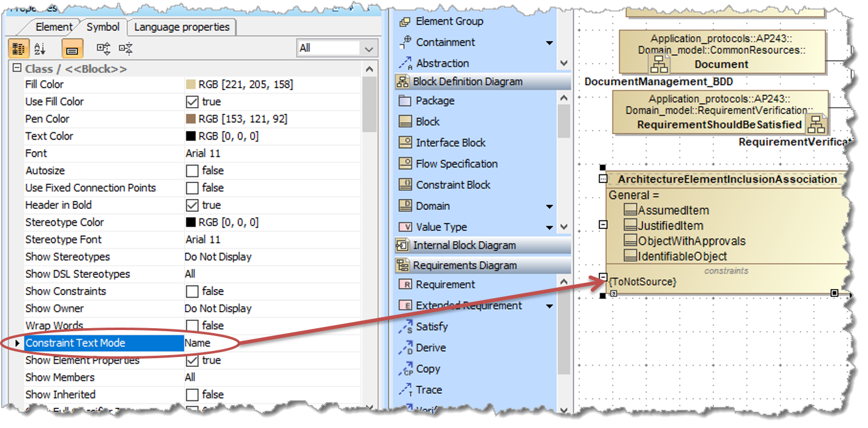Click the Fill Color swatch
The height and width of the screenshot is (428, 868).
pos(191,84)
